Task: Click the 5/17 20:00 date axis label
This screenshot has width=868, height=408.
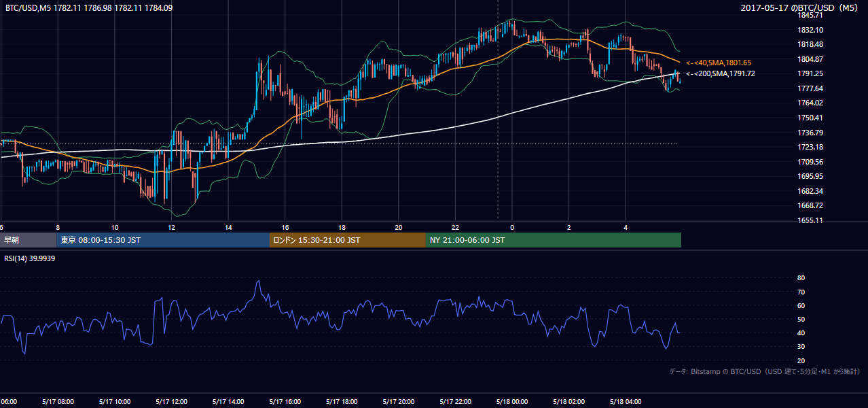Action: click(399, 402)
